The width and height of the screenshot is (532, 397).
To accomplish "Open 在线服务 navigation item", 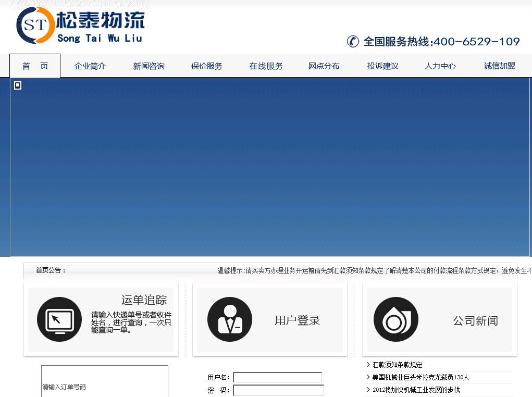I will [x=266, y=66].
